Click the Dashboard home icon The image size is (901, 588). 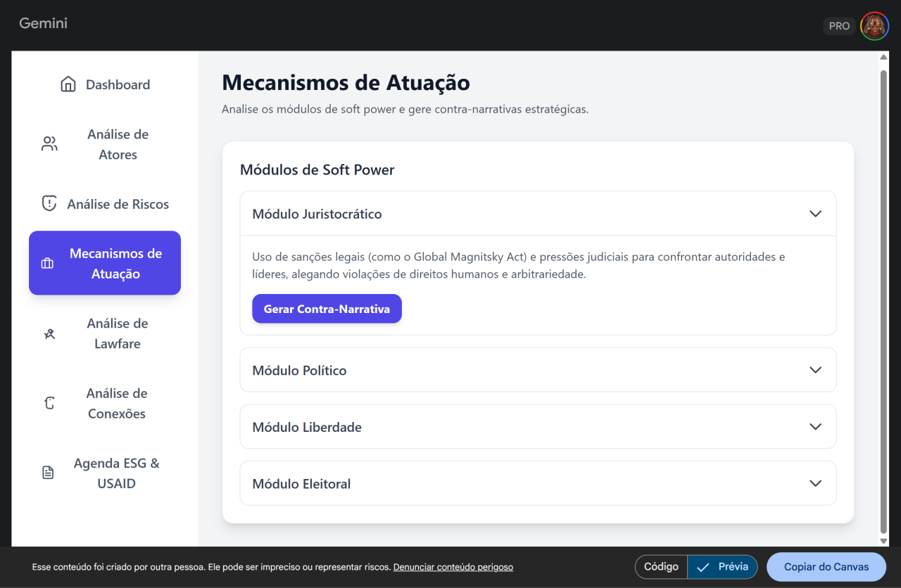(x=68, y=84)
